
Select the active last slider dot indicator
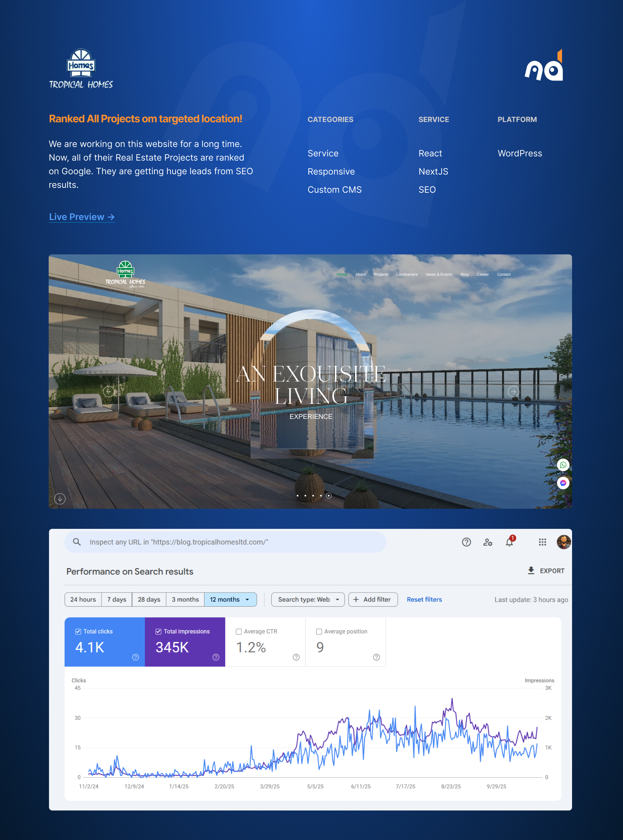point(329,496)
